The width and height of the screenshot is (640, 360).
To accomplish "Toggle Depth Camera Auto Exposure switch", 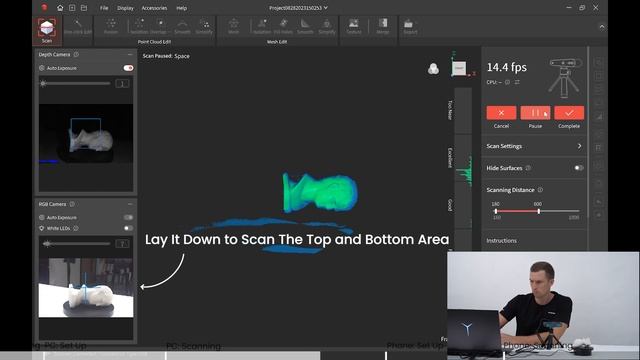I will [x=128, y=68].
